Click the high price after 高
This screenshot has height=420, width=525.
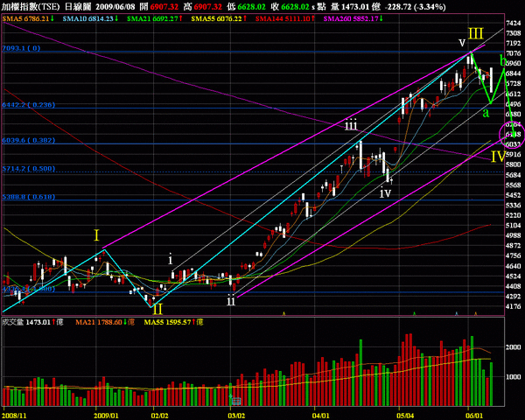coord(207,6)
